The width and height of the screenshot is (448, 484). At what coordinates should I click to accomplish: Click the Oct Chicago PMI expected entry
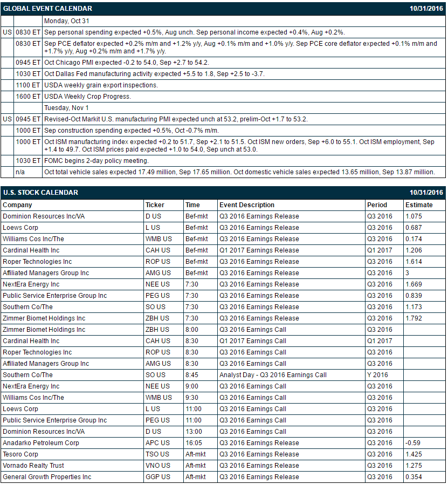127,63
